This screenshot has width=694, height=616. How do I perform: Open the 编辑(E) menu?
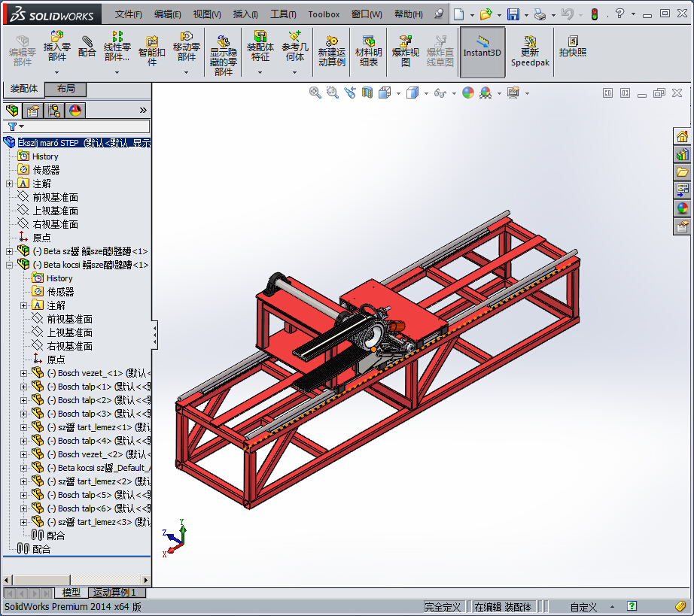[167, 14]
